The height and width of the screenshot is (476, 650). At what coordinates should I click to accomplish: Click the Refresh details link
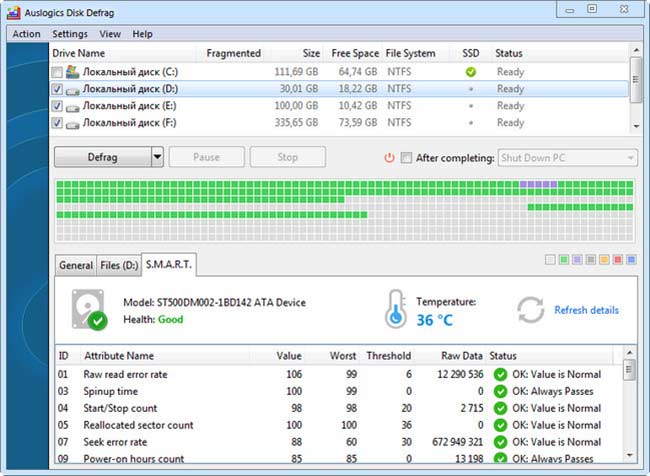pos(586,310)
